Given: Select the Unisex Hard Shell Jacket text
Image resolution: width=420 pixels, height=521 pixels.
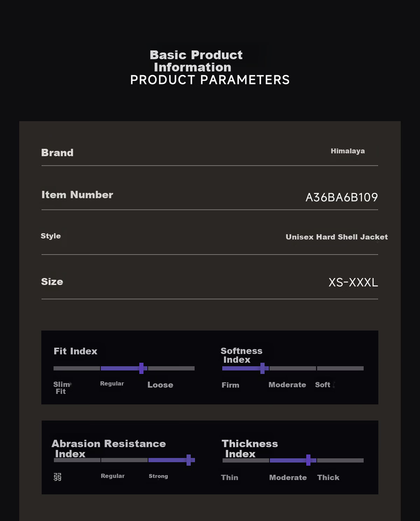Looking at the screenshot, I should click(337, 237).
